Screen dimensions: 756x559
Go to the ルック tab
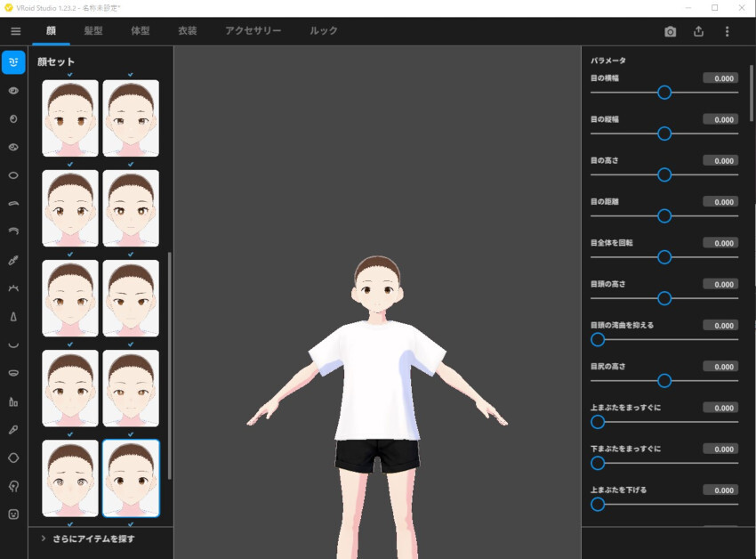[324, 30]
